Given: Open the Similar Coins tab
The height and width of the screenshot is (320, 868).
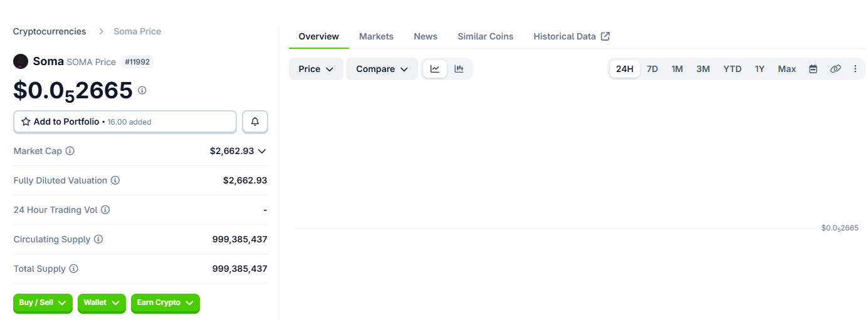Looking at the screenshot, I should pyautogui.click(x=485, y=36).
